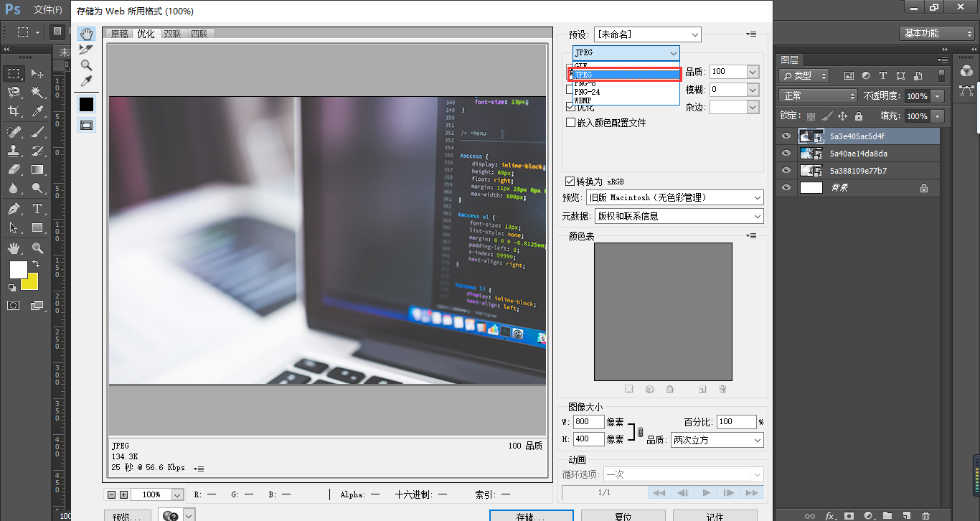Select the Brush tool in Photoshop toolbar

click(x=37, y=132)
